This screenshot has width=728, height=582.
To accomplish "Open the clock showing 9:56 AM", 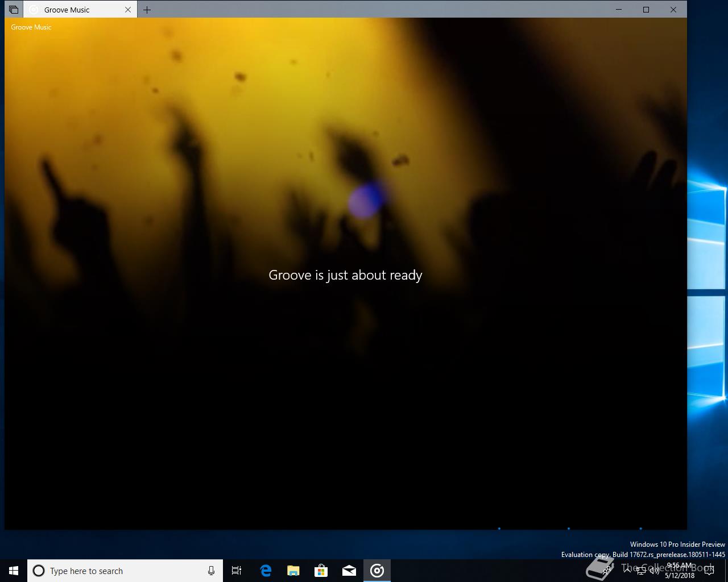I will [680, 571].
